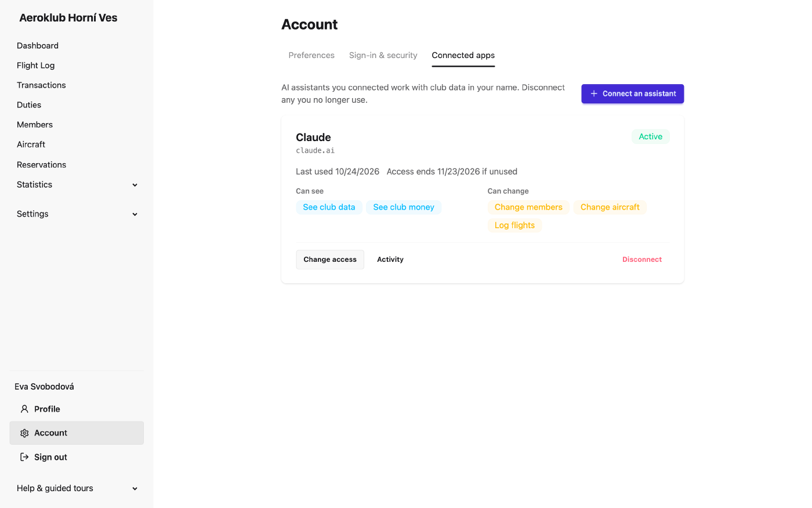The width and height of the screenshot is (812, 508).
Task: Open Dashboard from the sidebar
Action: [x=38, y=46]
